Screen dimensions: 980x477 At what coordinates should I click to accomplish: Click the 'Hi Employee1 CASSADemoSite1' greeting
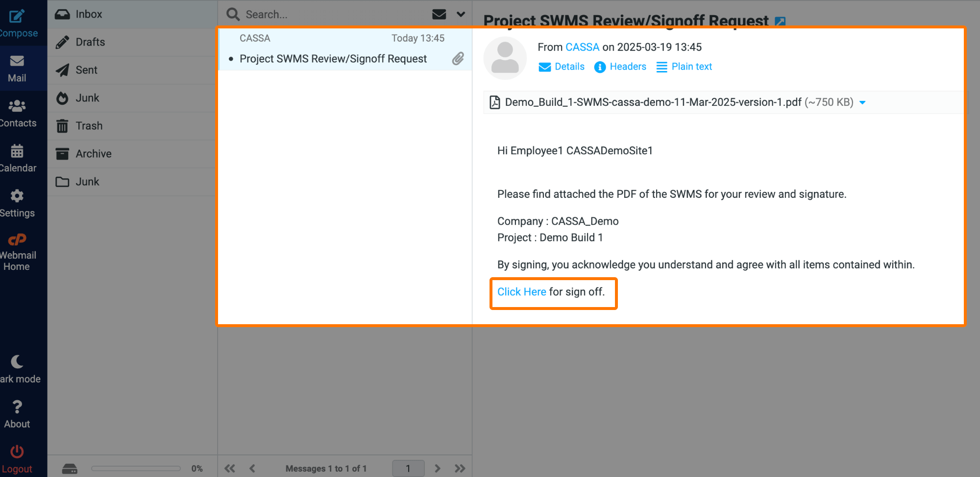[575, 151]
